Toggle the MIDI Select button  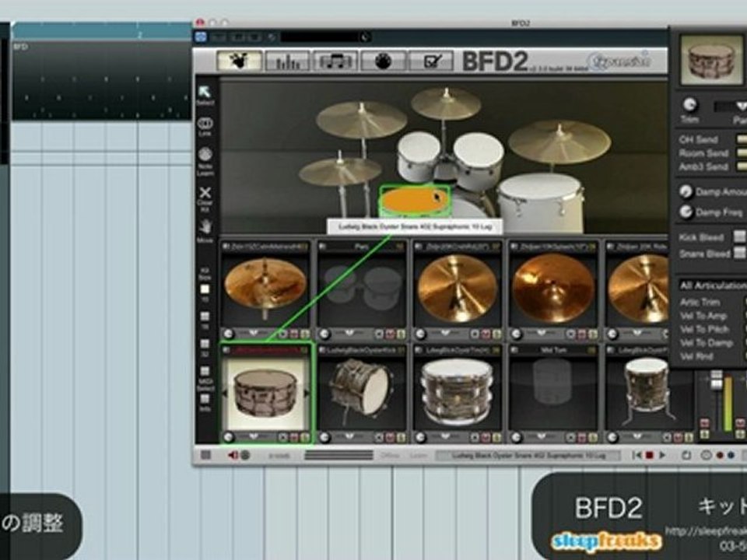coord(205,372)
